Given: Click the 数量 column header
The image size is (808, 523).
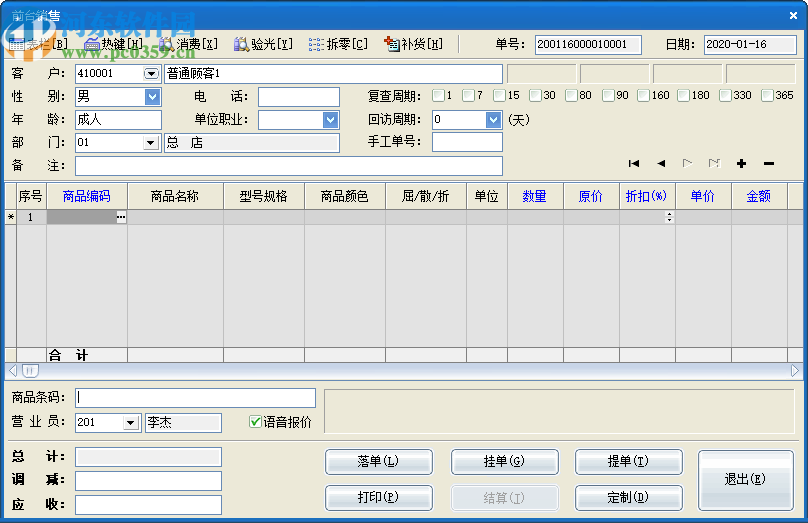Looking at the screenshot, I should pos(535,196).
